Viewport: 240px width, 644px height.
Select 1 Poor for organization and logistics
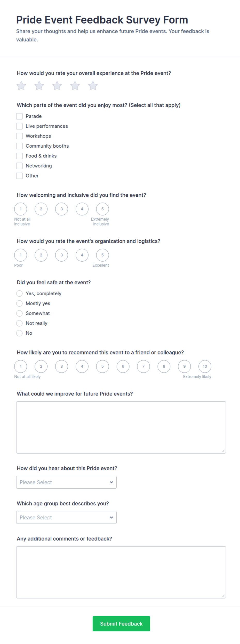pyautogui.click(x=21, y=255)
